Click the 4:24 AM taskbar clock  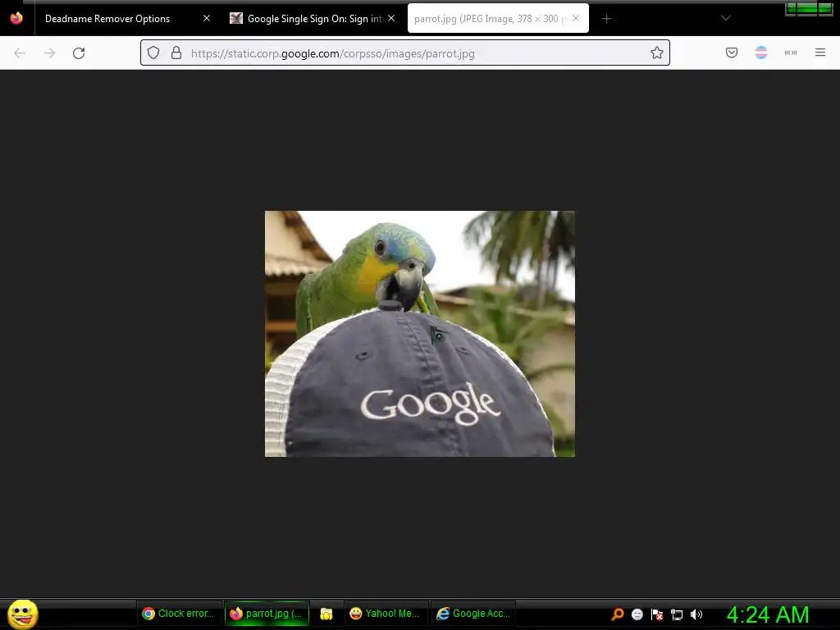click(768, 614)
